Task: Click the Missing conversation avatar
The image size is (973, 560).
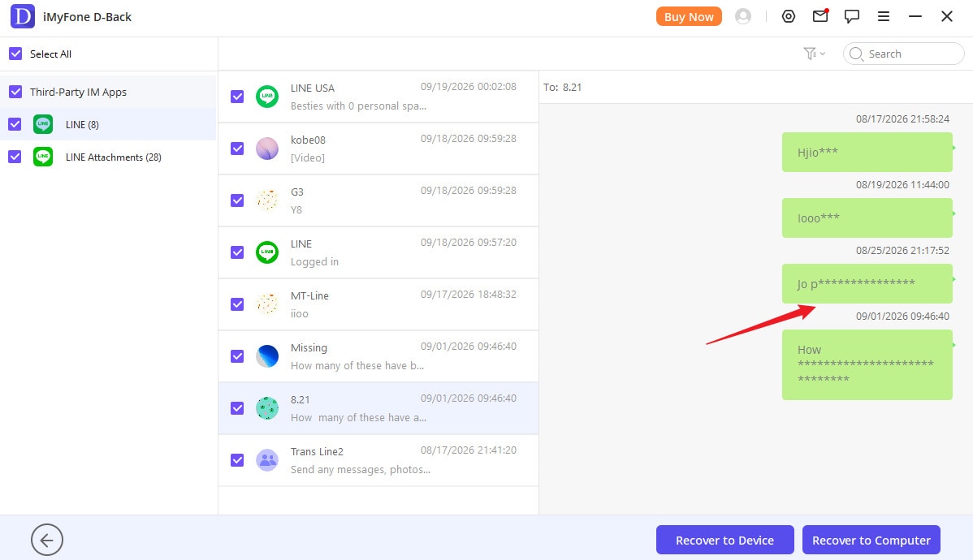Action: click(267, 356)
